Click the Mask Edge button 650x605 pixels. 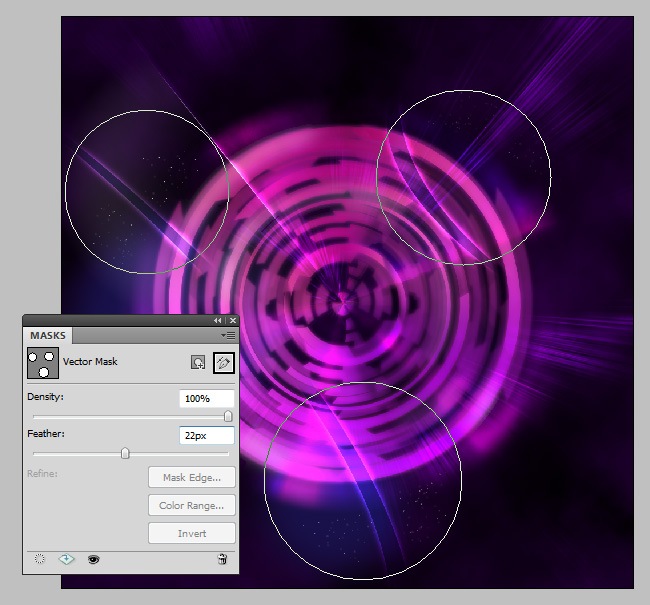(x=192, y=478)
